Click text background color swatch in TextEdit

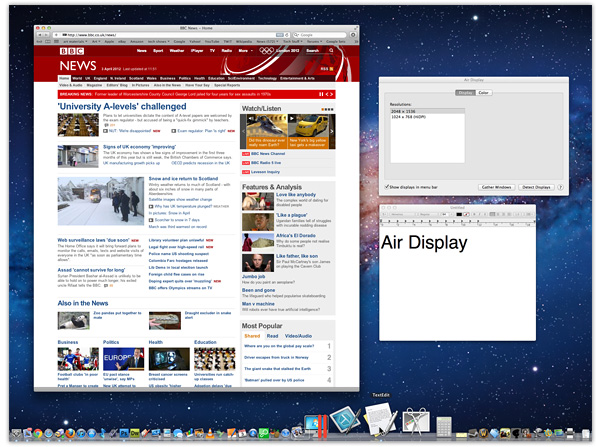(466, 214)
